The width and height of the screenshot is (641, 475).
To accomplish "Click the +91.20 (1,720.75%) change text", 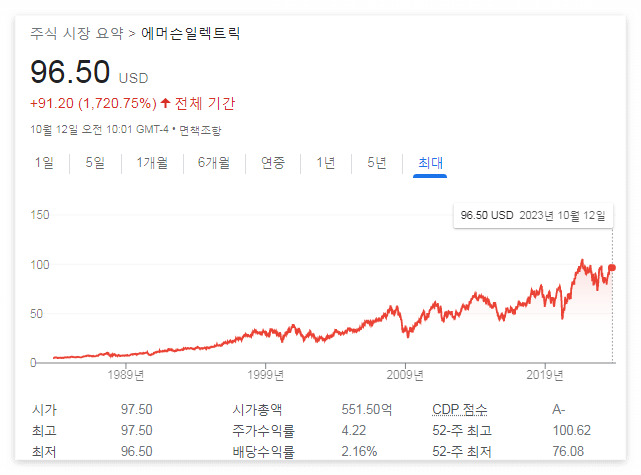I will click(x=93, y=103).
